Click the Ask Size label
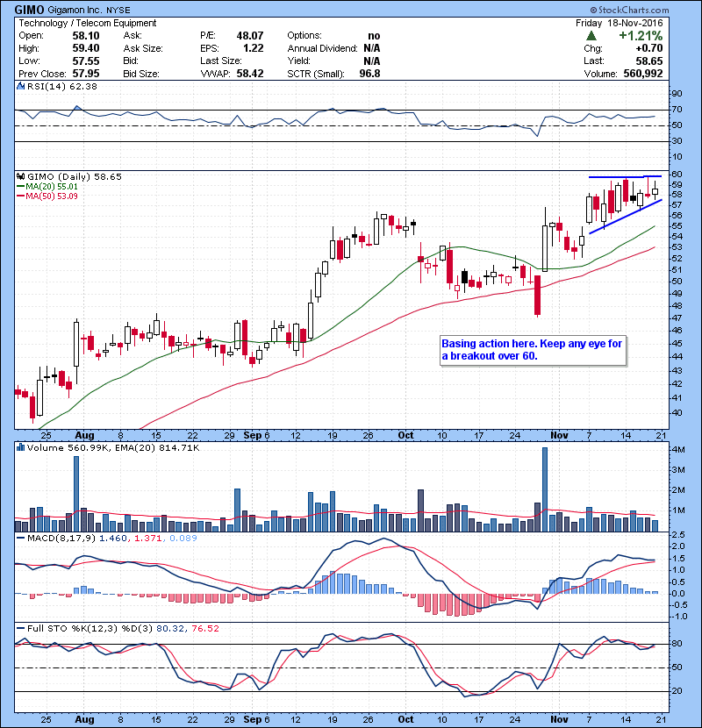Image resolution: width=702 pixels, height=728 pixels. point(143,48)
